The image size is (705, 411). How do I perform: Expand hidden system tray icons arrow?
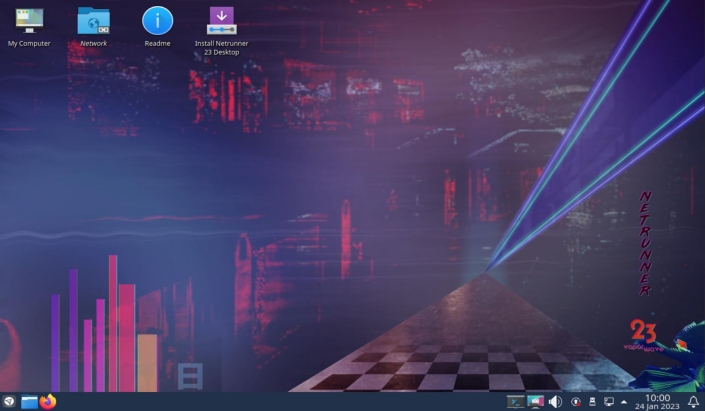coord(624,402)
